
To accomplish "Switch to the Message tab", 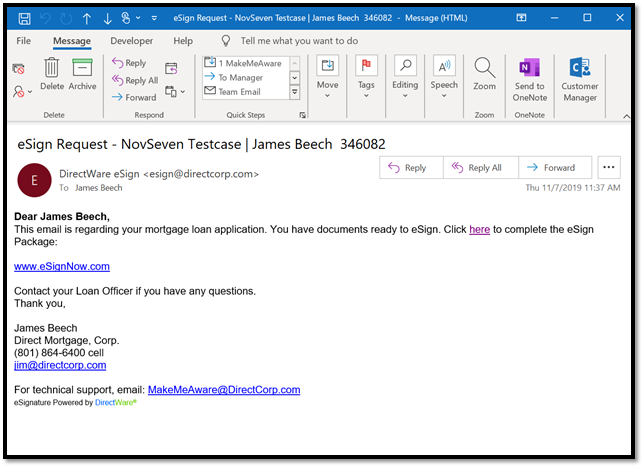I will click(x=72, y=41).
